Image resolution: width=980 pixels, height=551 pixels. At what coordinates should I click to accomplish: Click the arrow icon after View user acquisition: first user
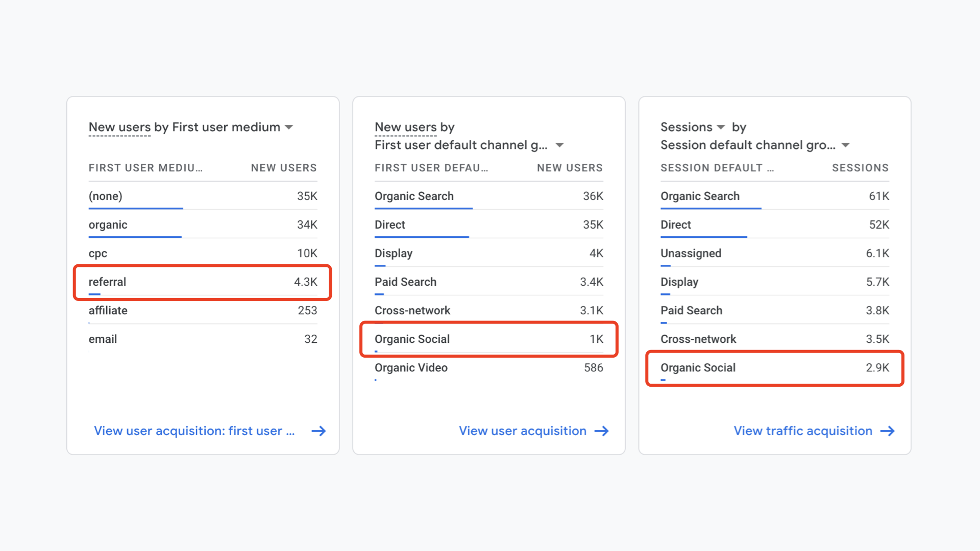(318, 431)
